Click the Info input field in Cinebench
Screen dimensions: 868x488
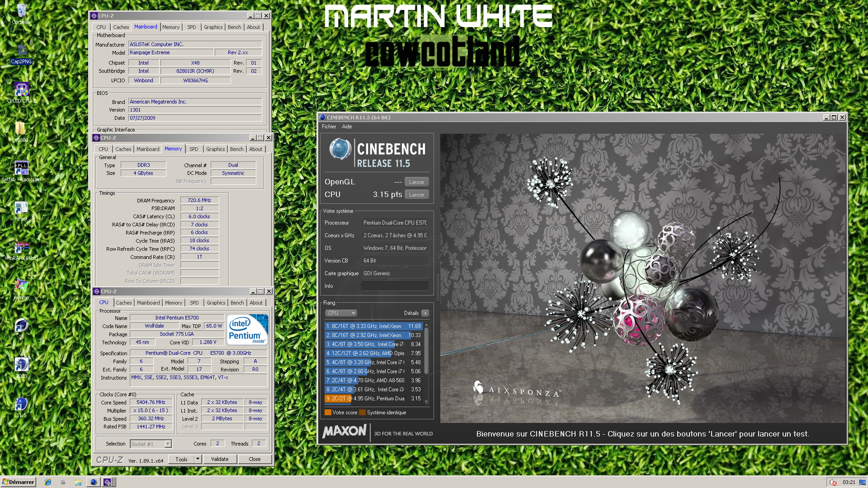tap(395, 286)
